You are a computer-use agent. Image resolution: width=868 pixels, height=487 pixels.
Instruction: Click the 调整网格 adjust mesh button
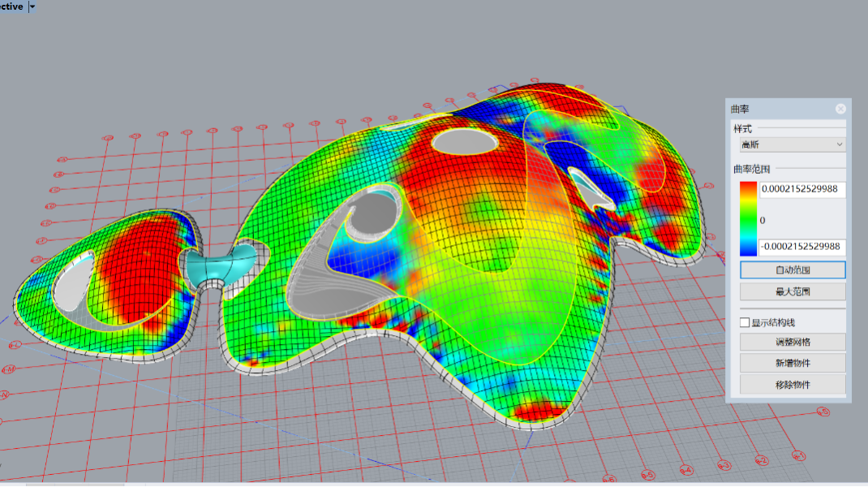793,342
